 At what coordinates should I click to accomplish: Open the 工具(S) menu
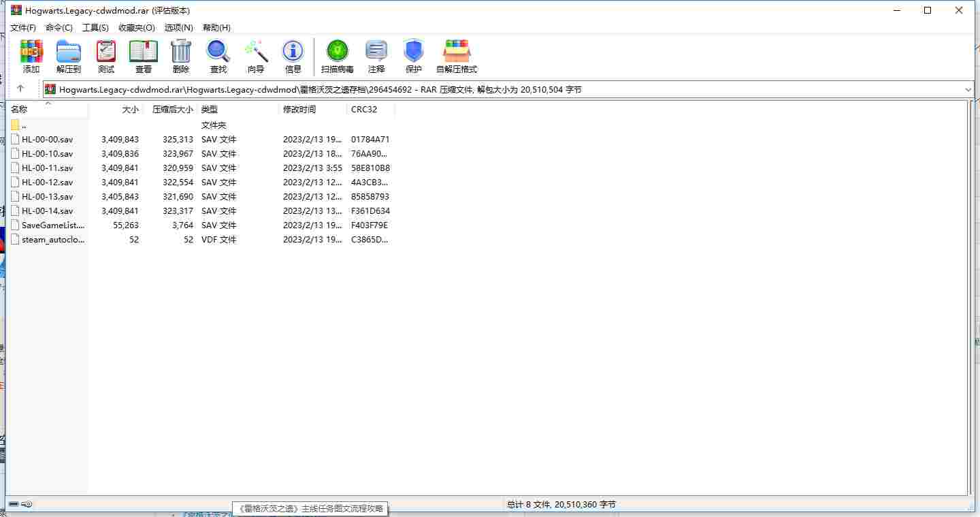[95, 28]
